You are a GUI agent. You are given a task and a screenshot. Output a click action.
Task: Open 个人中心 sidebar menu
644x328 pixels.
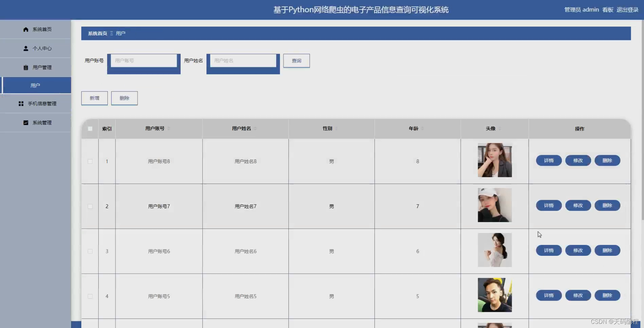coord(35,48)
